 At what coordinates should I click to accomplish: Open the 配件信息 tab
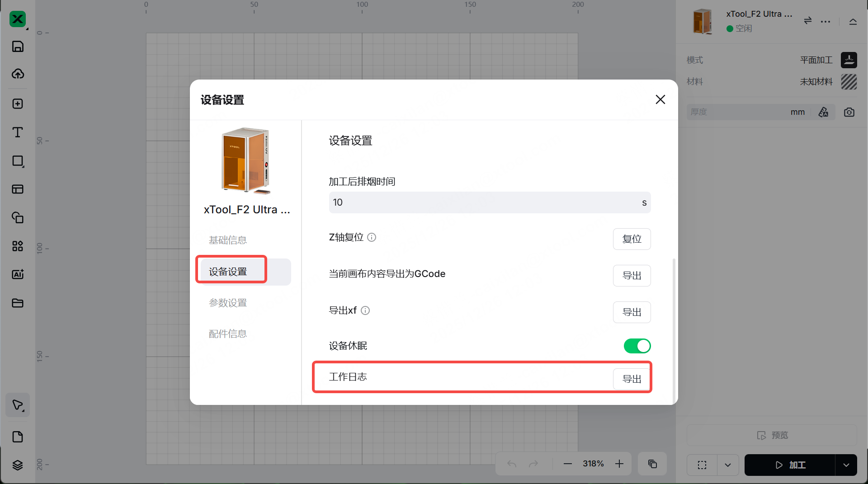click(228, 334)
